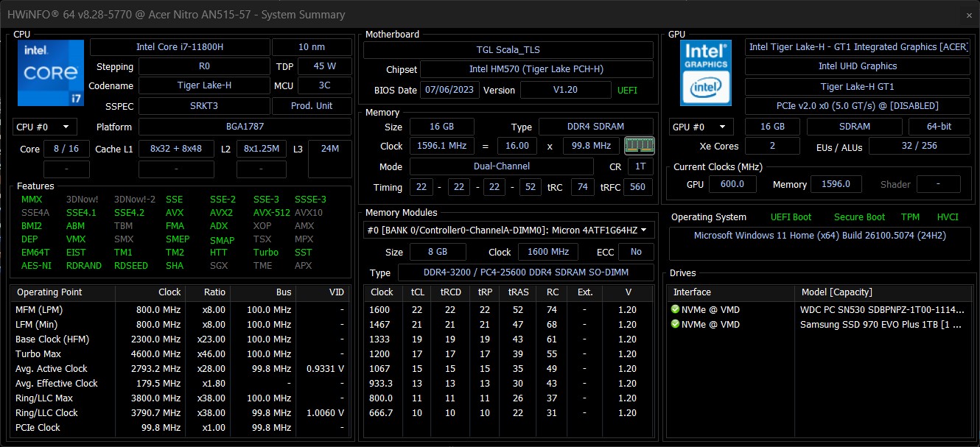
Task: Open the memory module bank dropdown
Action: click(x=509, y=230)
